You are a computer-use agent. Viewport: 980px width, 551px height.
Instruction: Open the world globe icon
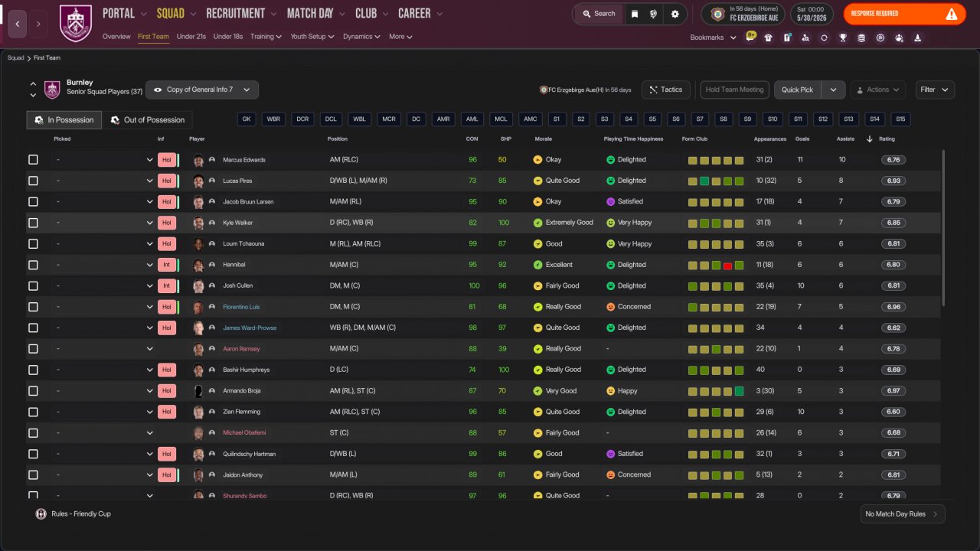click(x=654, y=14)
